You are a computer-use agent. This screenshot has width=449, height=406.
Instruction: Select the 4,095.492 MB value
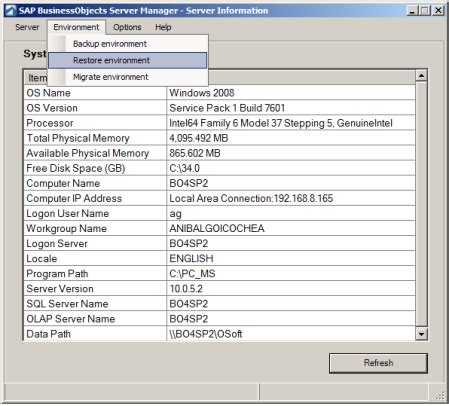[x=291, y=138]
